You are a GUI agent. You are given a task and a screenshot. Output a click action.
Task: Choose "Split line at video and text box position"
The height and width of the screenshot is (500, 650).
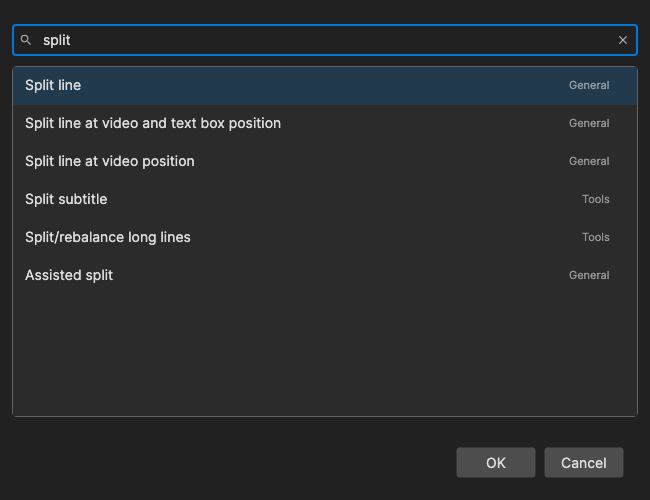(325, 124)
